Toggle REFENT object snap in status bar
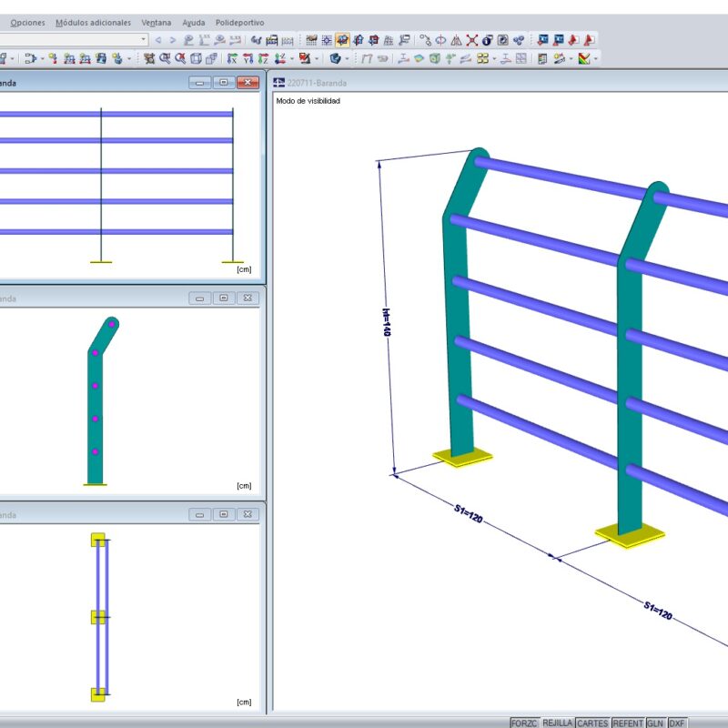The image size is (728, 728). click(x=628, y=723)
